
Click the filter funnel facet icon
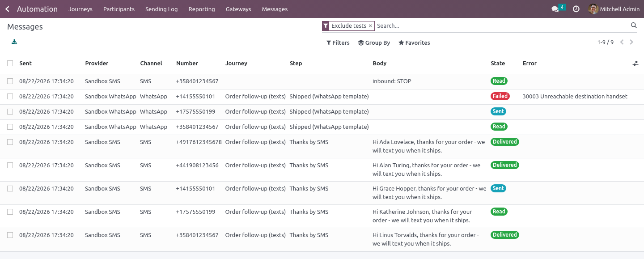[x=326, y=26]
